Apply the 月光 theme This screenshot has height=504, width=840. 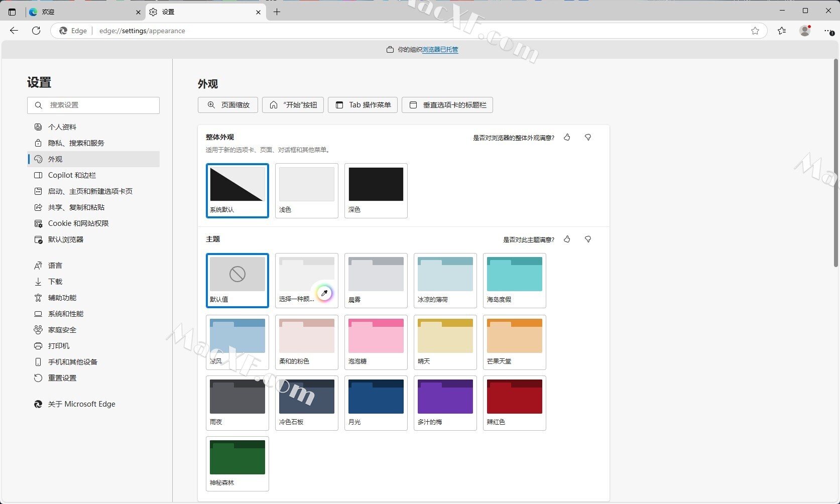coord(376,403)
